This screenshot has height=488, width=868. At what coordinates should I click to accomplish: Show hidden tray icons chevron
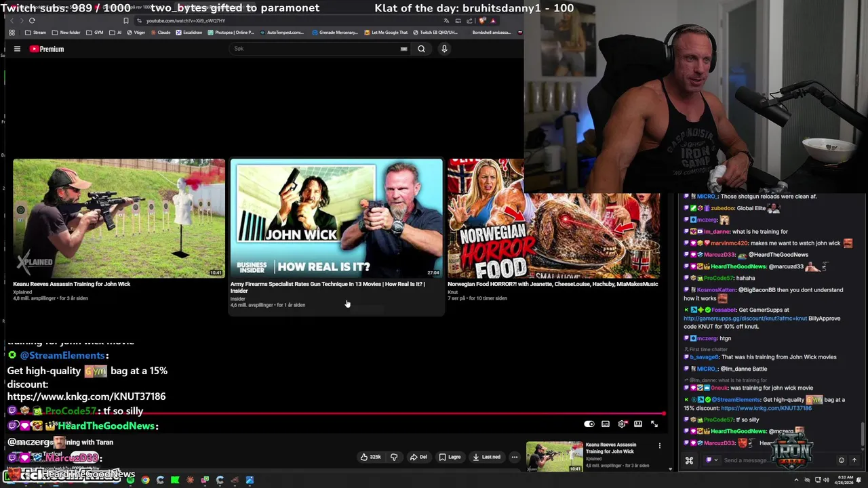[x=797, y=480]
